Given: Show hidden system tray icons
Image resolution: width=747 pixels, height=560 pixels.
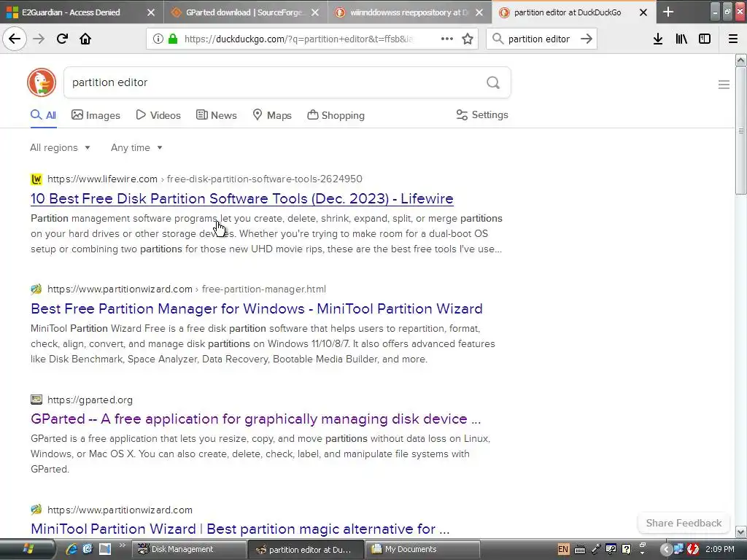Looking at the screenshot, I should pyautogui.click(x=666, y=550).
